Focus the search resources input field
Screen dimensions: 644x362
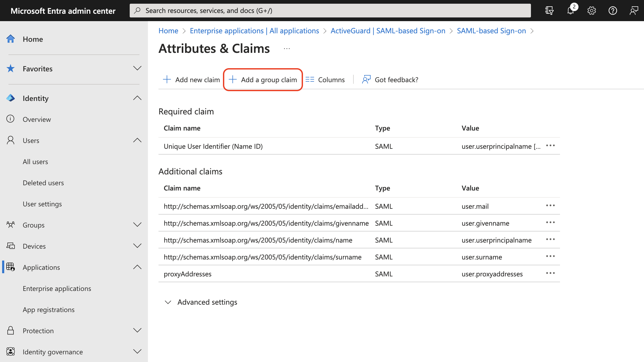[x=330, y=11]
